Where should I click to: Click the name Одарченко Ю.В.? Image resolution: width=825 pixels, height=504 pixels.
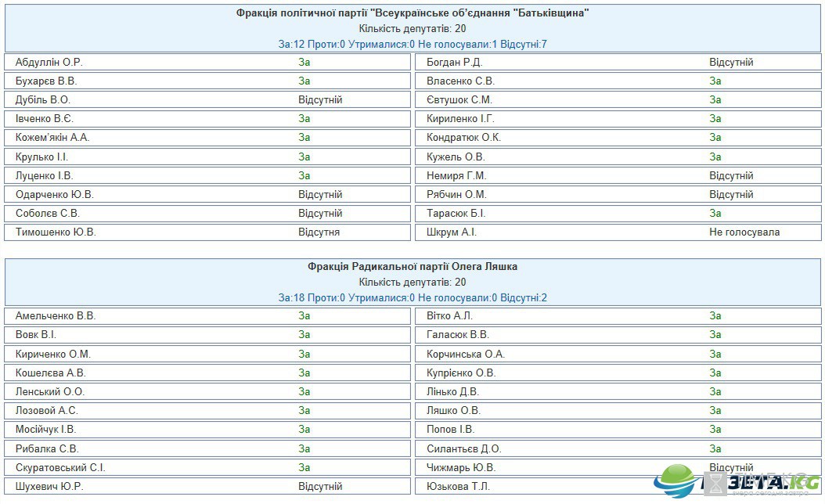click(55, 195)
